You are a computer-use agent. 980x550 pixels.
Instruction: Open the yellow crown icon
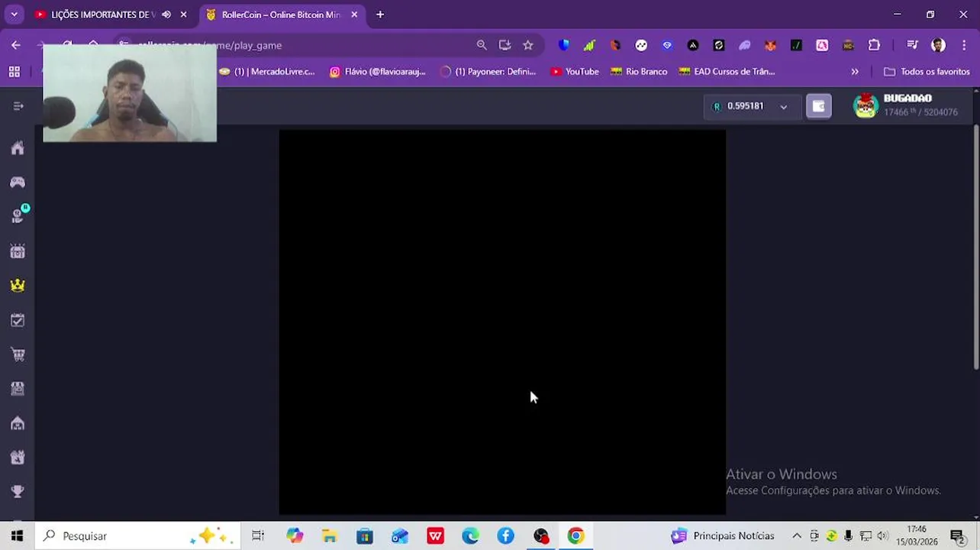[18, 285]
